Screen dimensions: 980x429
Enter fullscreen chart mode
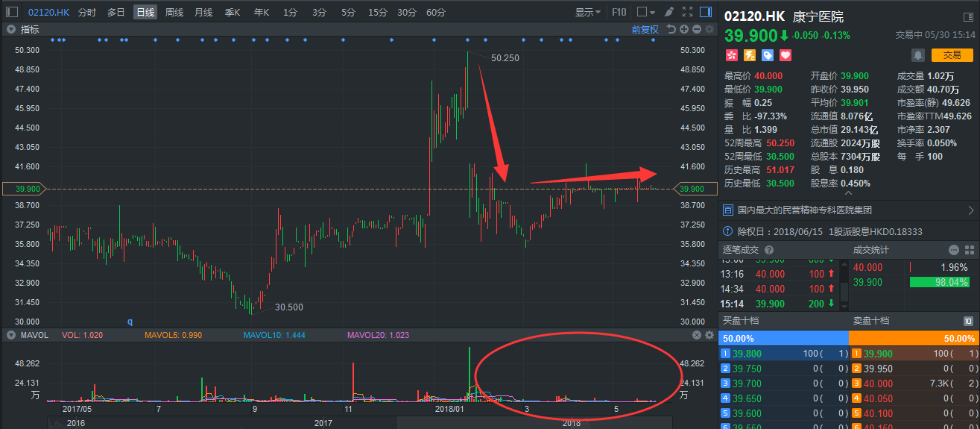coord(686,12)
